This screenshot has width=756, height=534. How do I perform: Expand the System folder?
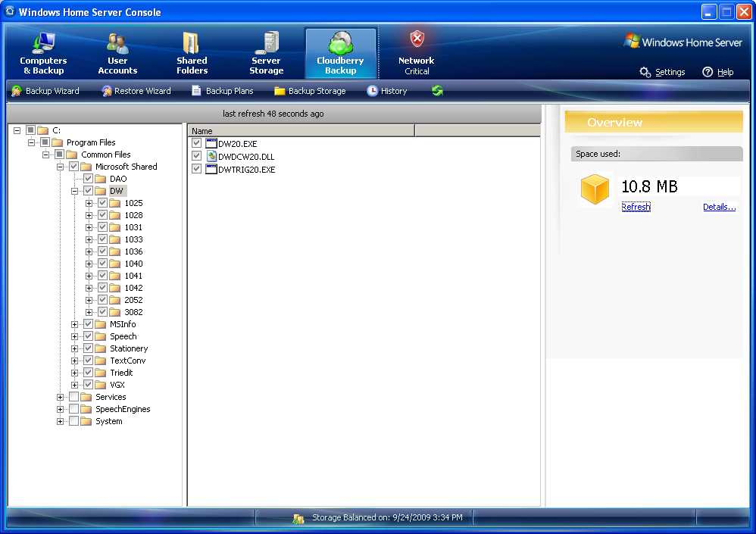click(61, 421)
